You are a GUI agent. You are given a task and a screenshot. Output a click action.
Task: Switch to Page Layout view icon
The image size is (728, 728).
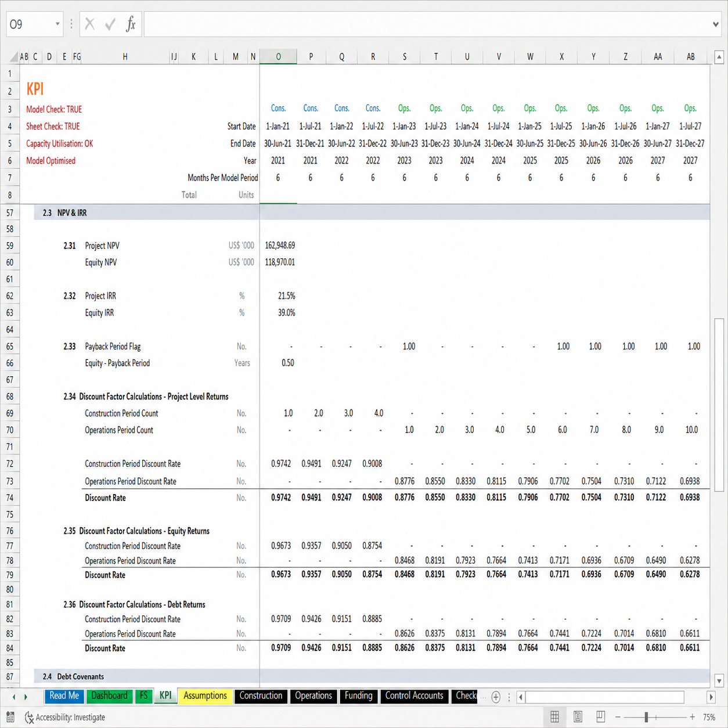pyautogui.click(x=578, y=717)
